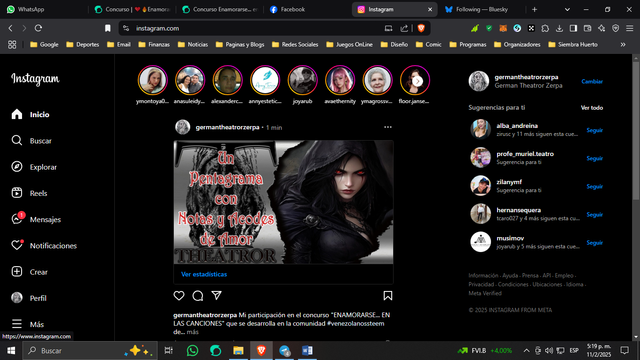Expand tab search dropdown arrow
640x360 pixels.
click(567, 9)
